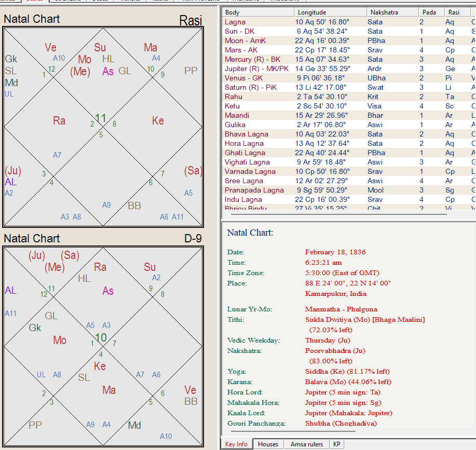Select the Ghati Lagna row

349,153
